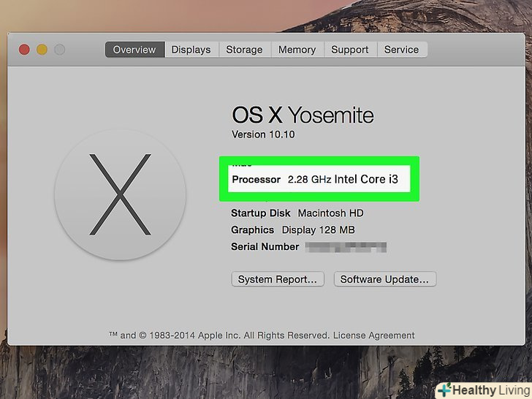Go to the Support tab
Screen dimensions: 532x399
[350, 50]
